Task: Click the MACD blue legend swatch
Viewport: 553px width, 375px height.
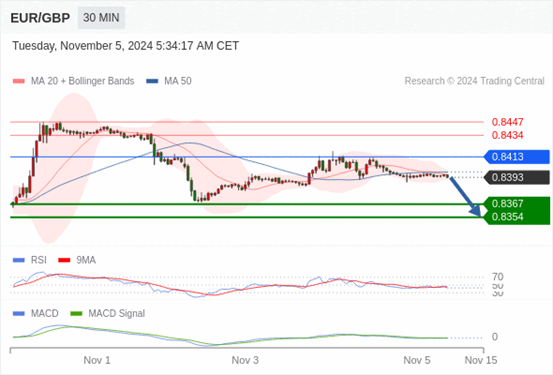Action: coord(19,314)
